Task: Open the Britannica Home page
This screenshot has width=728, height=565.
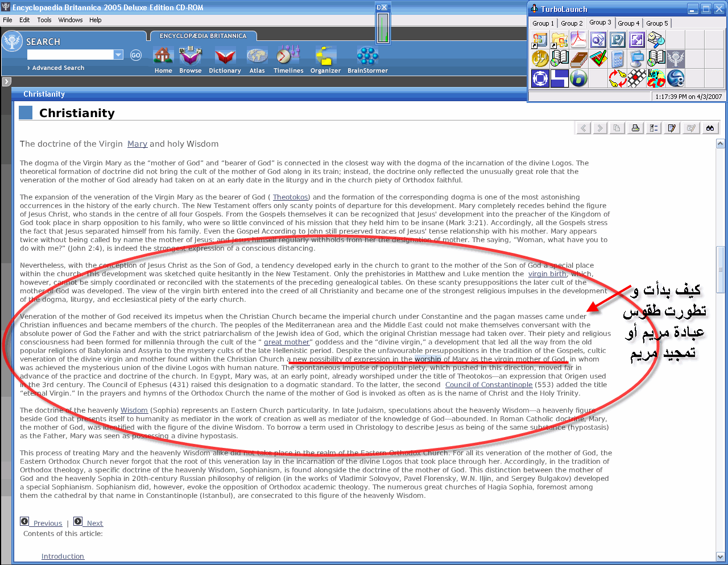Action: 163,60
